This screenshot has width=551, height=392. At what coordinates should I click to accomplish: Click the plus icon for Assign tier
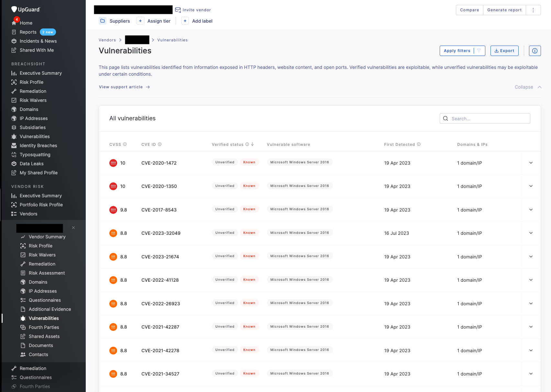click(140, 21)
